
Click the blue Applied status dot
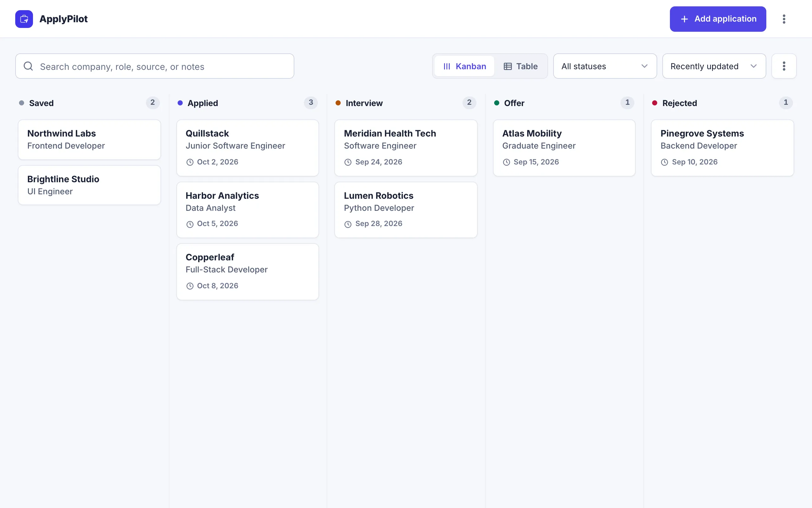click(x=180, y=103)
